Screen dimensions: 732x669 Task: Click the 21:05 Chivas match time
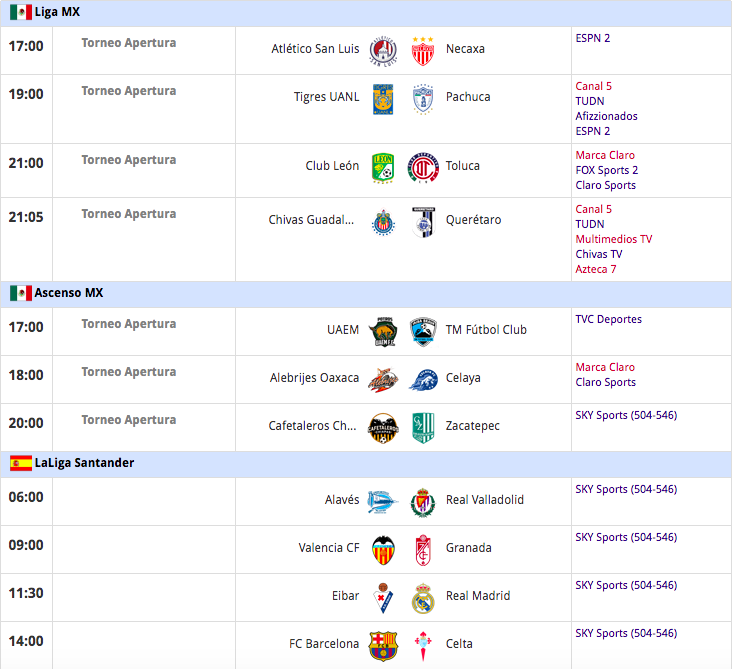(26, 217)
